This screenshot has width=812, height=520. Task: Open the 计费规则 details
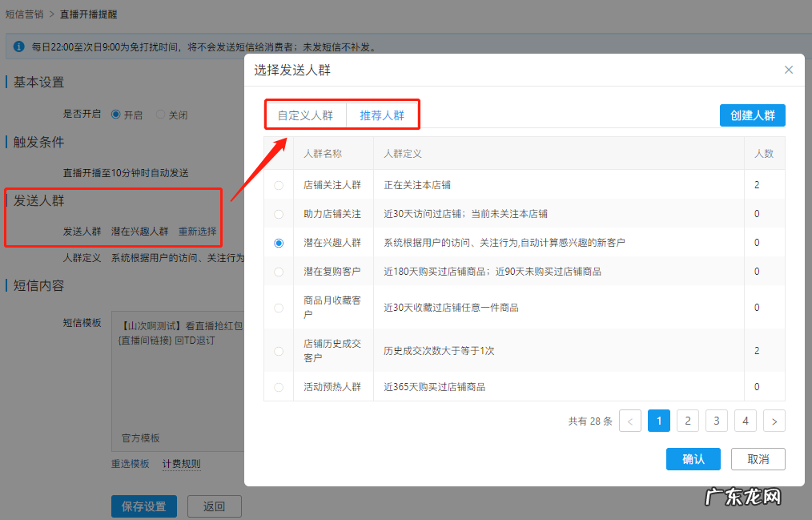(x=181, y=465)
